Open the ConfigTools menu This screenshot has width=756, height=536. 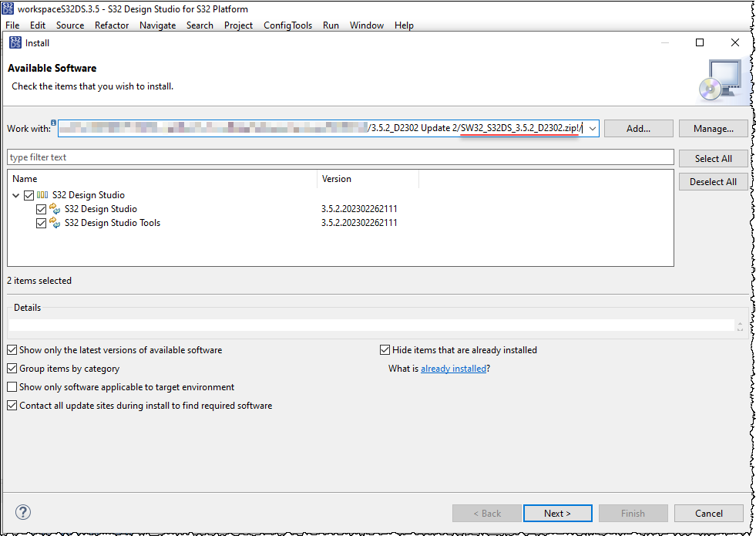pyautogui.click(x=288, y=25)
